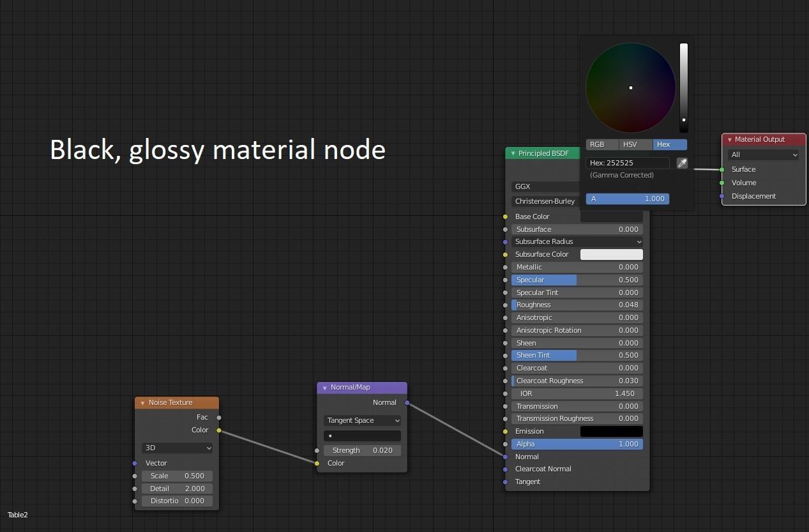Image resolution: width=809 pixels, height=532 pixels.
Task: Click the Color output socket on Noise Texture
Action: click(219, 430)
